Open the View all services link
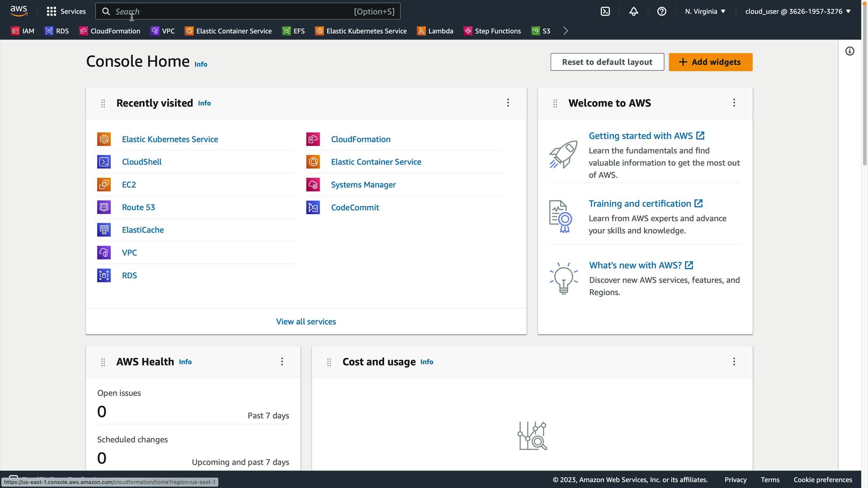This screenshot has height=488, width=868. (306, 322)
